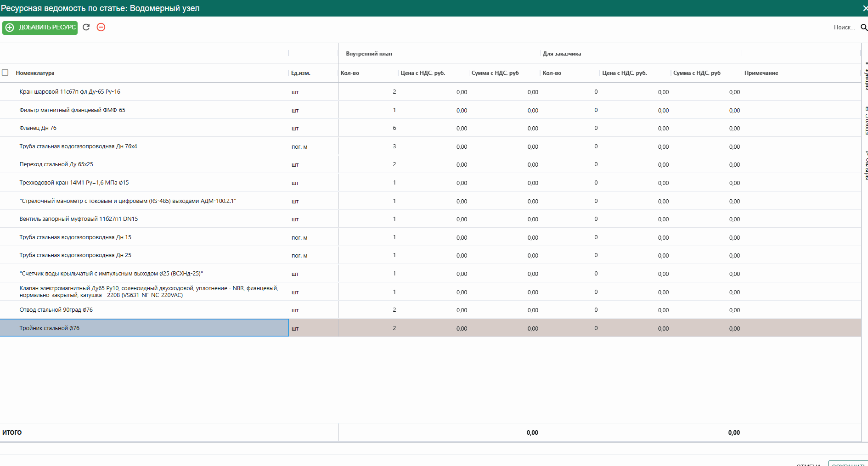Click the red remove resource icon

coord(101,27)
